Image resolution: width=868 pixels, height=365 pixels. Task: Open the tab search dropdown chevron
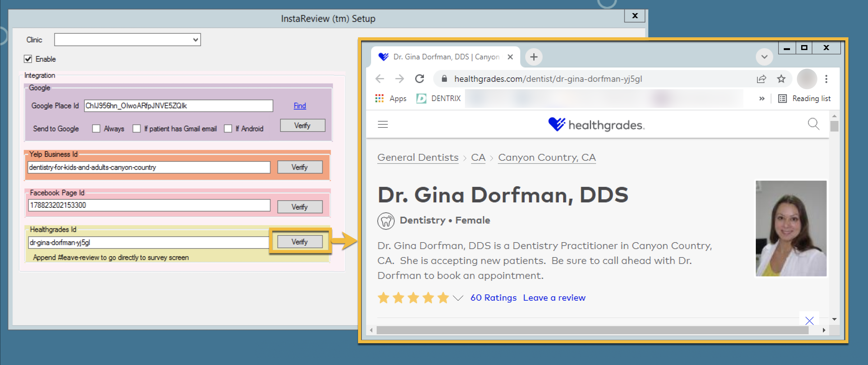pyautogui.click(x=764, y=57)
